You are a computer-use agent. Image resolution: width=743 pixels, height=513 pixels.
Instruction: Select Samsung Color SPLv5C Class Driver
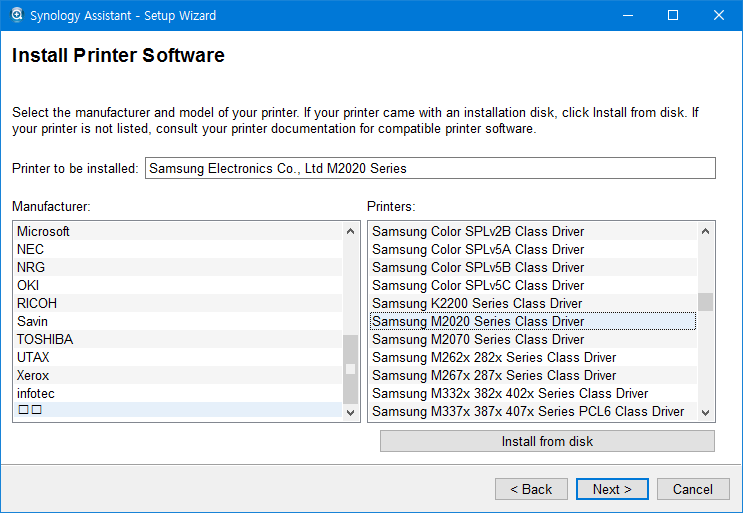click(478, 285)
